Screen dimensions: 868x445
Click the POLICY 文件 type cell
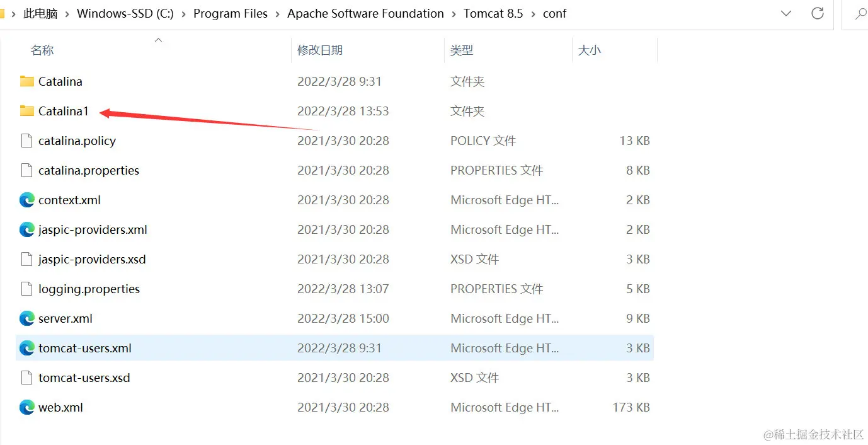(483, 141)
